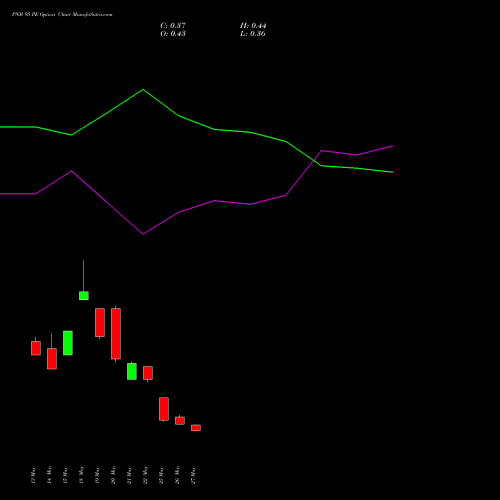Click the close value "C: 0.37"
Screen dimensions: 500x500
click(173, 26)
